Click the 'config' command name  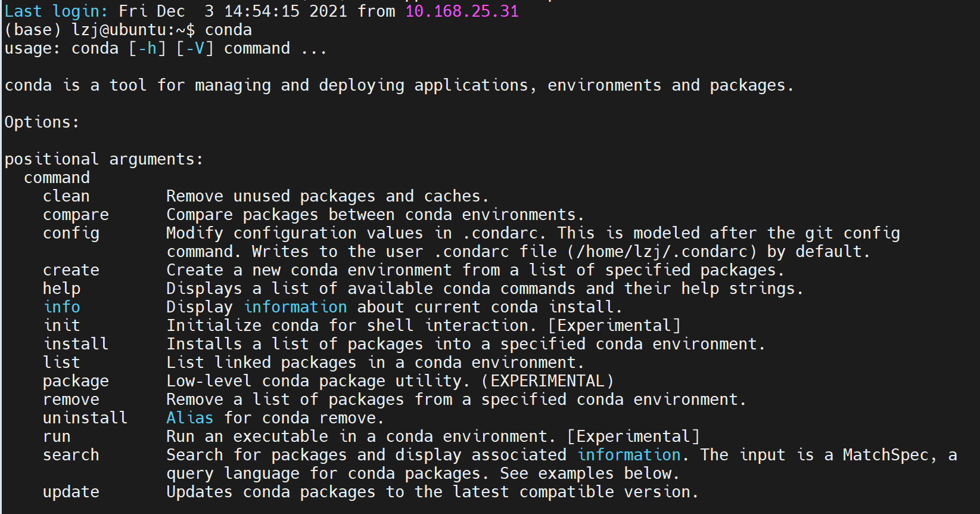point(71,233)
